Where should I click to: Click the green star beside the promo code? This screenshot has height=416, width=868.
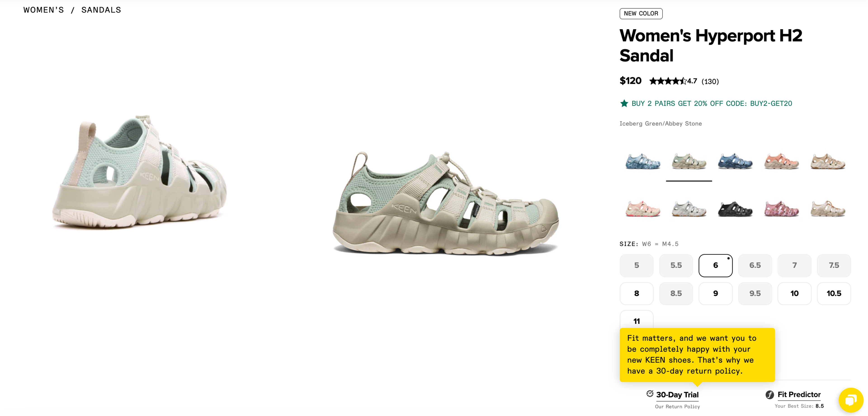624,103
